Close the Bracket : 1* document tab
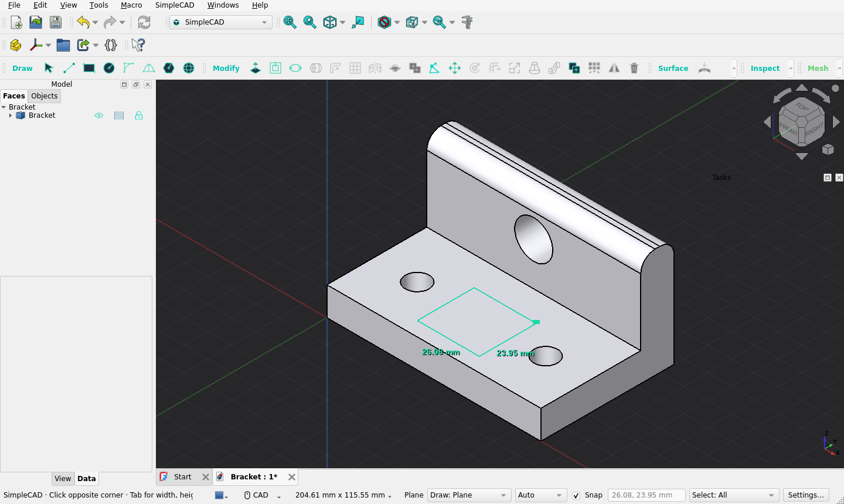 [x=292, y=477]
